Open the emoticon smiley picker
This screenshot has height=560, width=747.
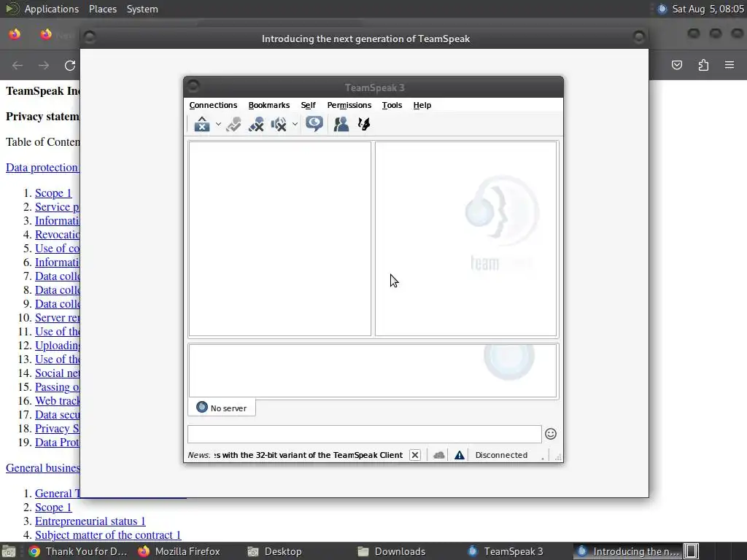click(551, 434)
